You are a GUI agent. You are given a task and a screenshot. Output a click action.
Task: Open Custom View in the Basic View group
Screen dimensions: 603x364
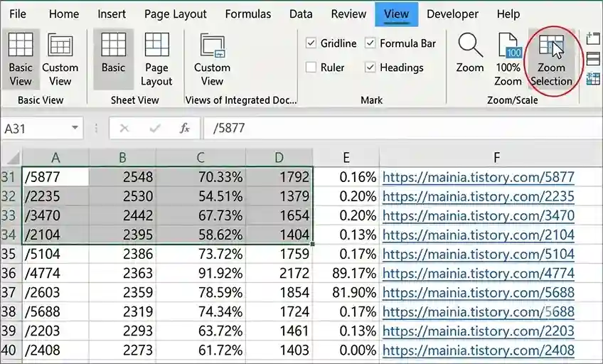(x=60, y=59)
